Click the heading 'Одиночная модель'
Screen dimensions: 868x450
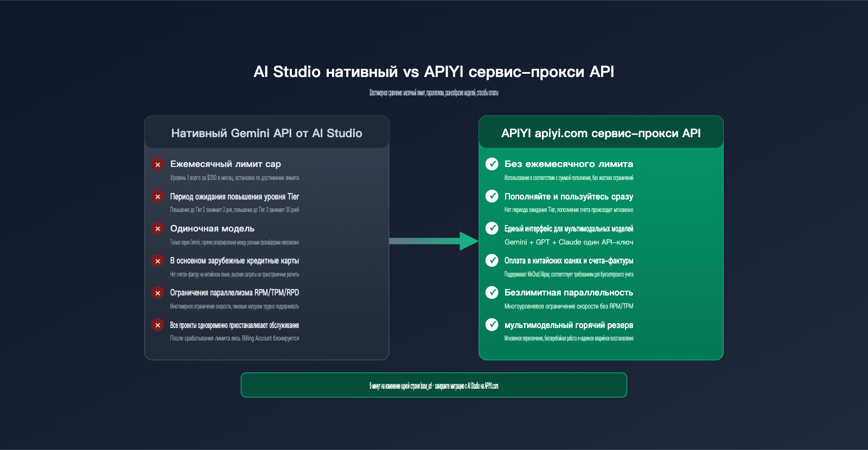pos(212,228)
